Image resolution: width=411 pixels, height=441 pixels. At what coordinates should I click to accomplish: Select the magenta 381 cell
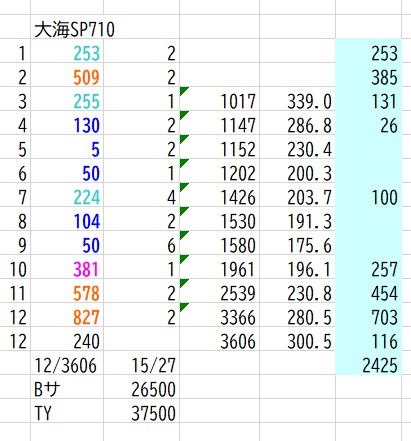pyautogui.click(x=67, y=267)
